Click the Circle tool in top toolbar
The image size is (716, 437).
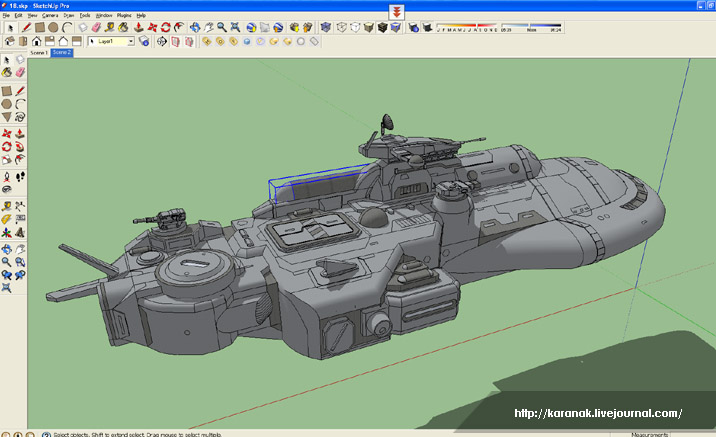click(x=54, y=27)
